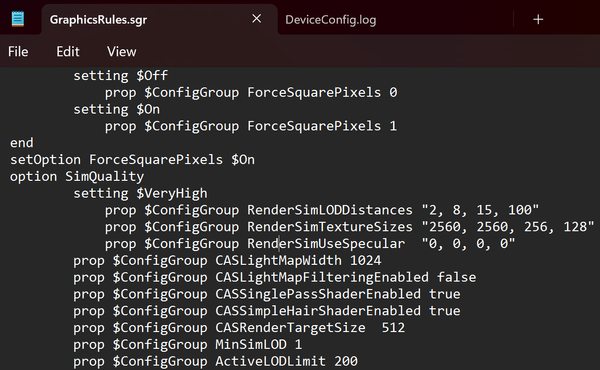This screenshot has width=600, height=370.
Task: Open the File menu
Action: click(x=18, y=52)
